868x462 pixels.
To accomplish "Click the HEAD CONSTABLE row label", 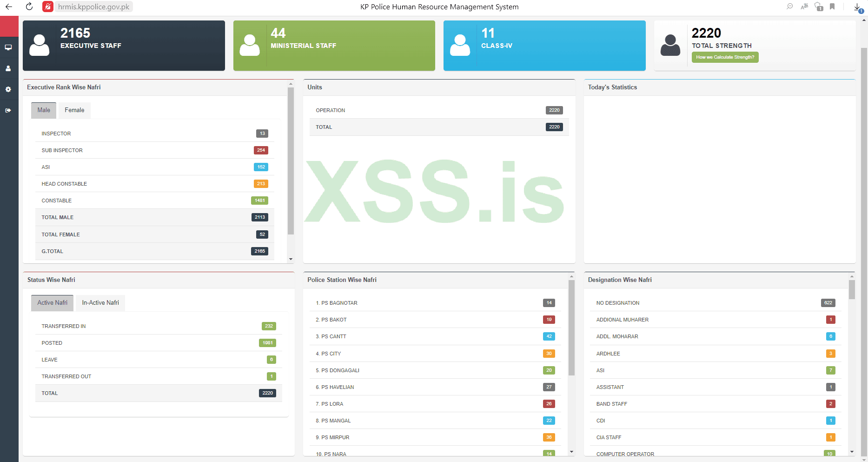I will (x=64, y=184).
